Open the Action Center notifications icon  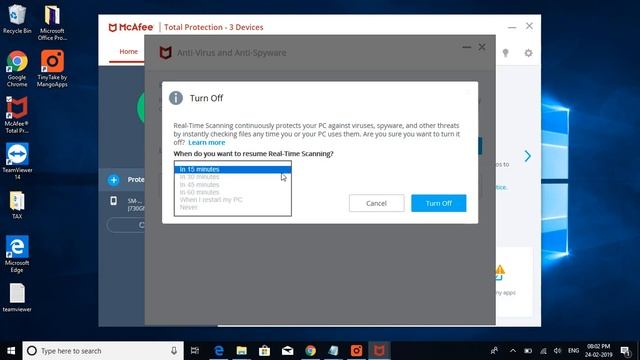tap(625, 351)
